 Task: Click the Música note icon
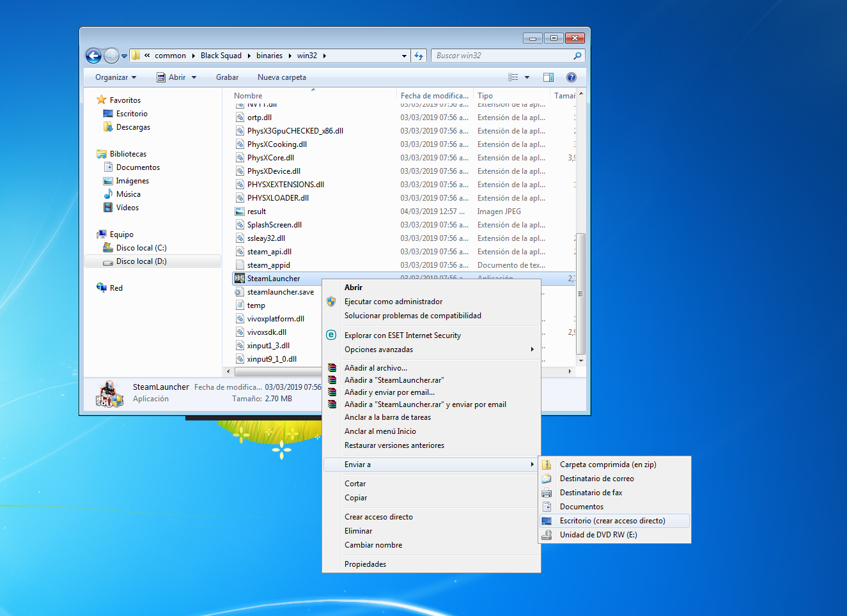(108, 194)
